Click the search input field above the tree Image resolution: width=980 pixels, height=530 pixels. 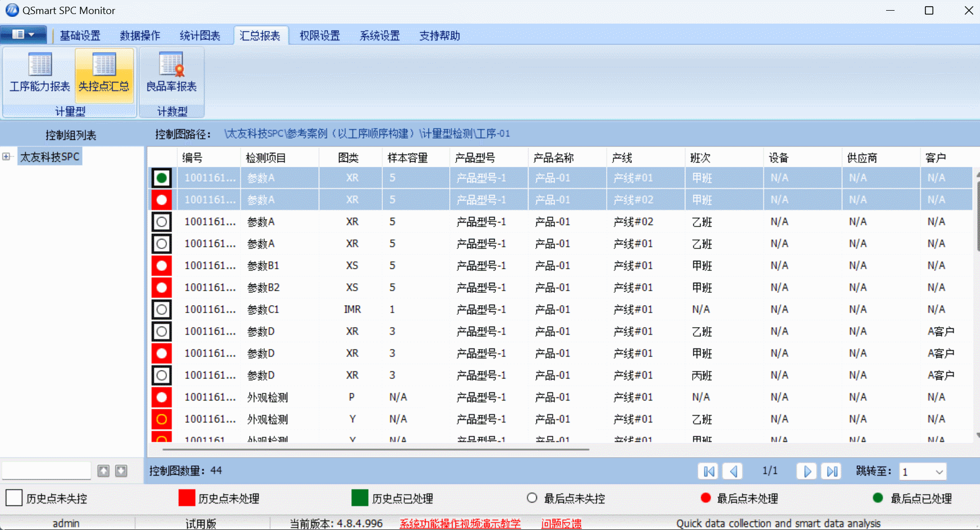[46, 470]
